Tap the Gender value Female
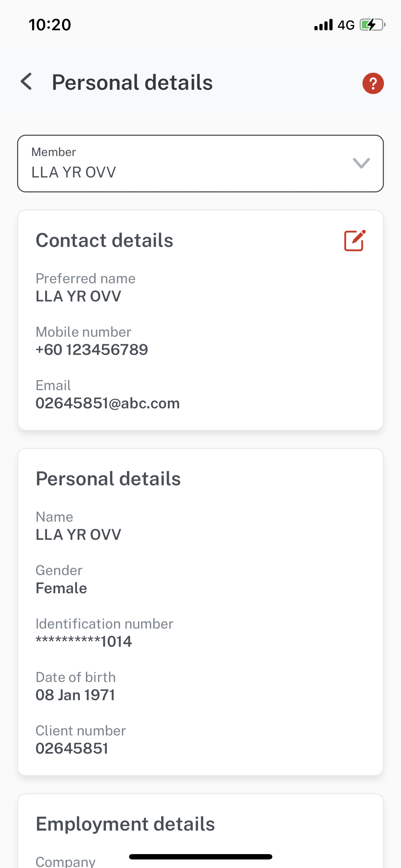Image resolution: width=401 pixels, height=868 pixels. [x=61, y=588]
